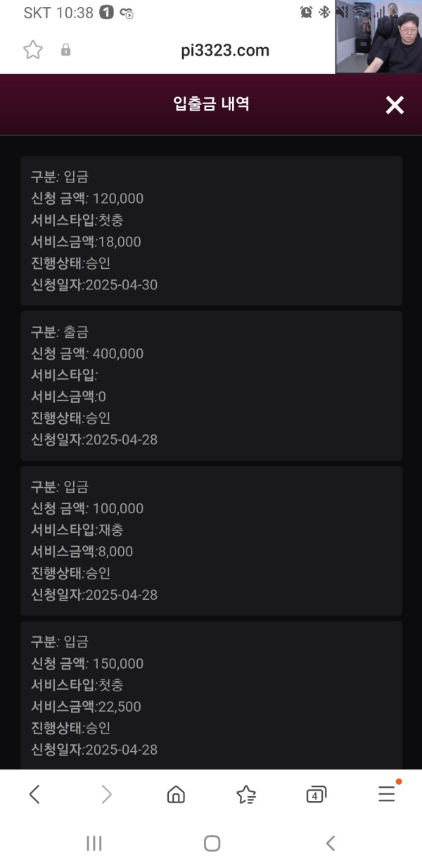
Task: Tap the padlock site security icon
Action: (66, 50)
